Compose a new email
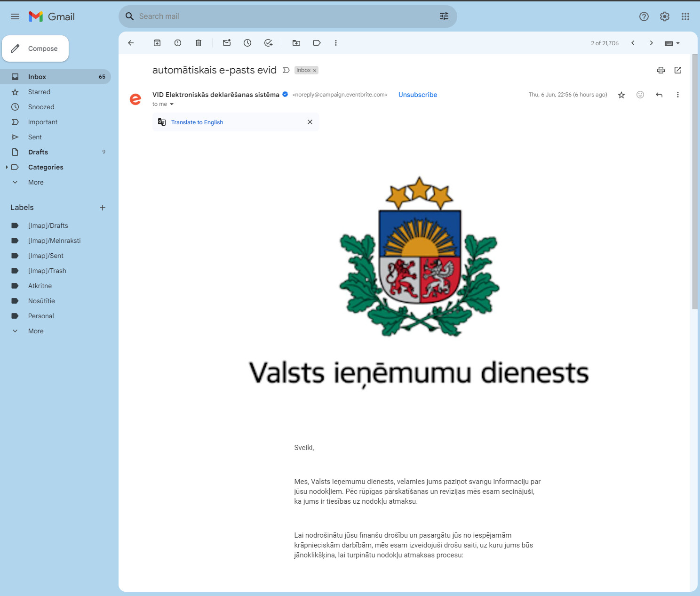Screen dimensions: 700x596 pos(35,48)
